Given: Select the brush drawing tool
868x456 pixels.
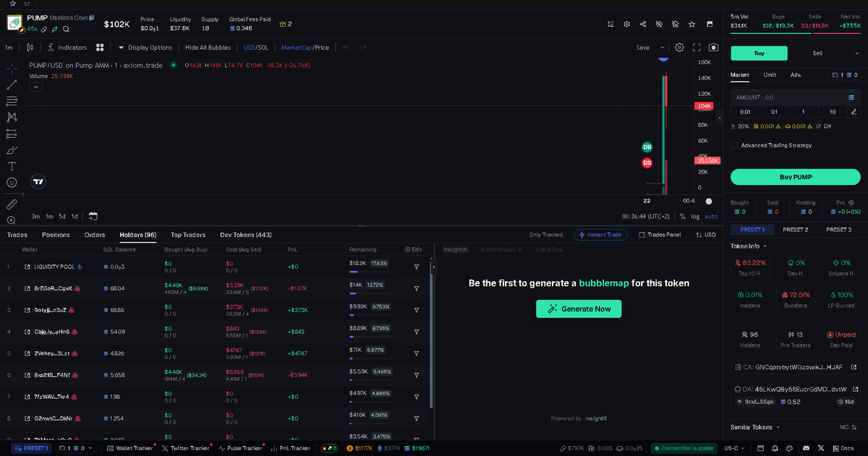Looking at the screenshot, I should point(12,150).
